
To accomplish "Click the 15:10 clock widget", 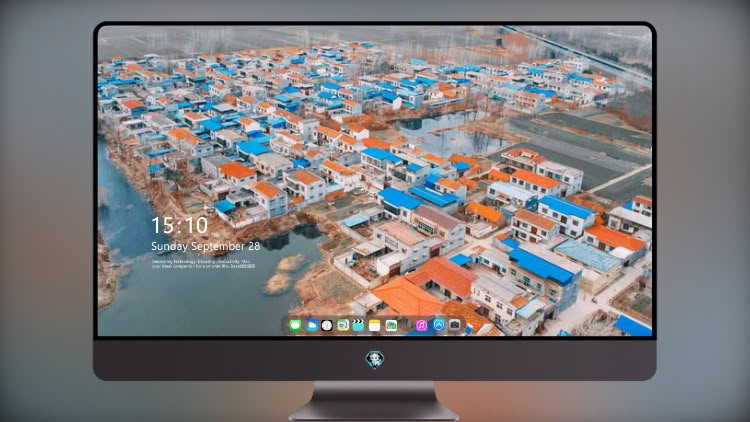I will point(180,225).
